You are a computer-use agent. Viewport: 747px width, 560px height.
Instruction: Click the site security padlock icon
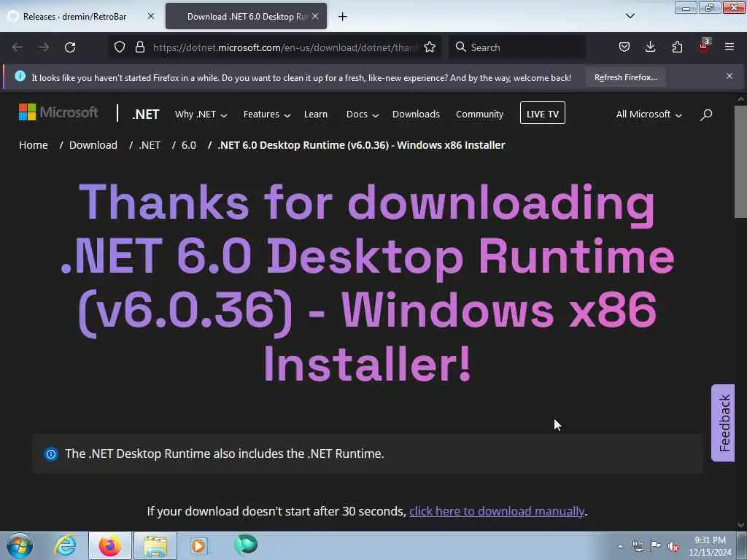[x=139, y=47]
